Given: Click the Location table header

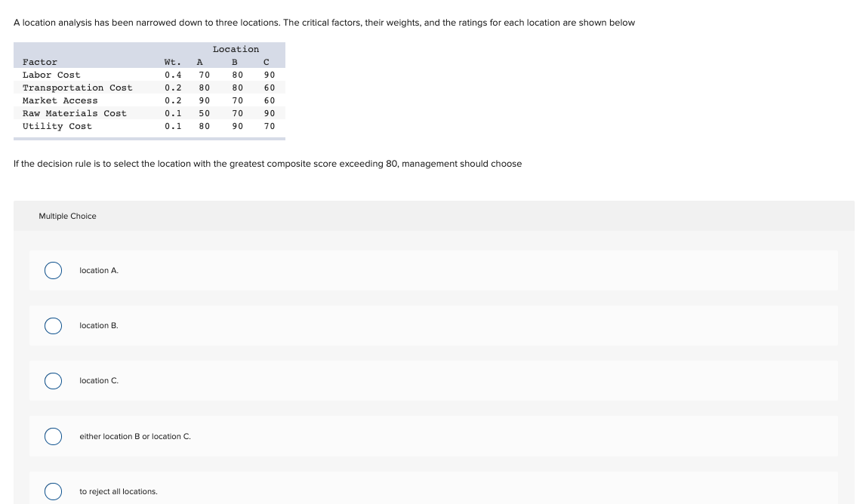Looking at the screenshot, I should pos(236,48).
